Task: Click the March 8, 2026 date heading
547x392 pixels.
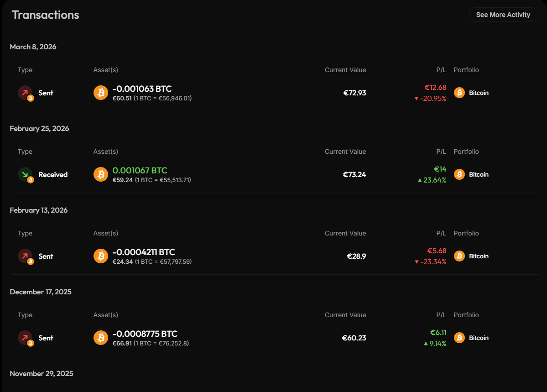Action: [33, 47]
